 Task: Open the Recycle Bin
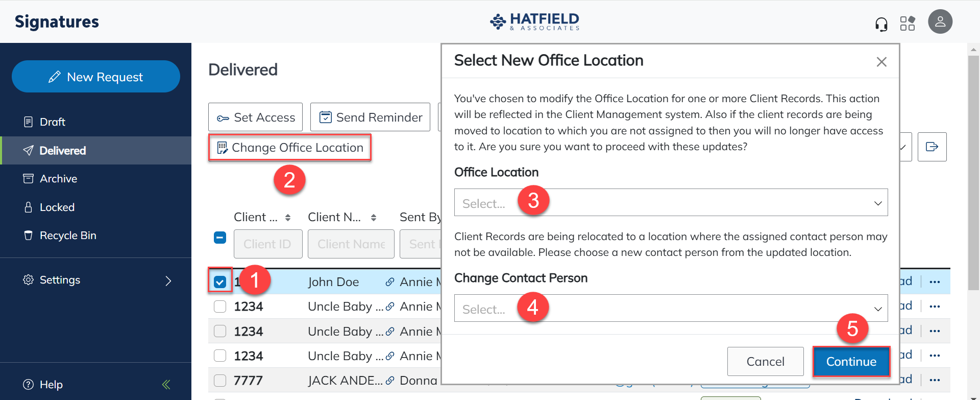[96, 236]
